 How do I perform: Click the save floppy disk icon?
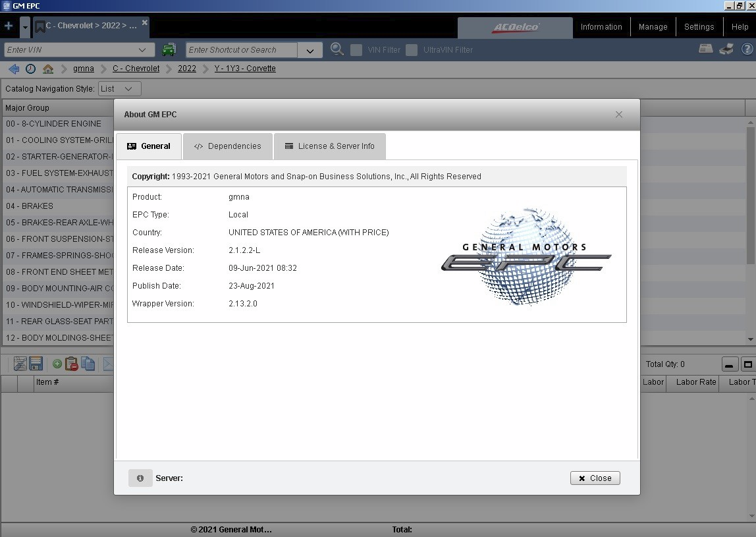tap(36, 364)
